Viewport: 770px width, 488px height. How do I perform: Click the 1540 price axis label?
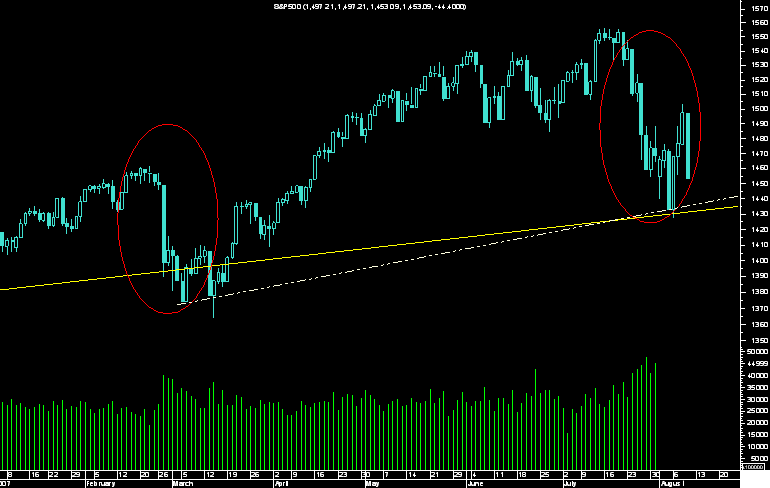coord(760,51)
